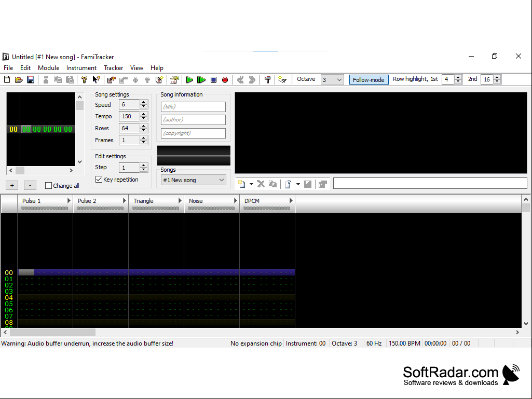532x399 pixels.
Task: Click pattern editor vertical scroll down arrow
Action: pyautogui.click(x=526, y=324)
